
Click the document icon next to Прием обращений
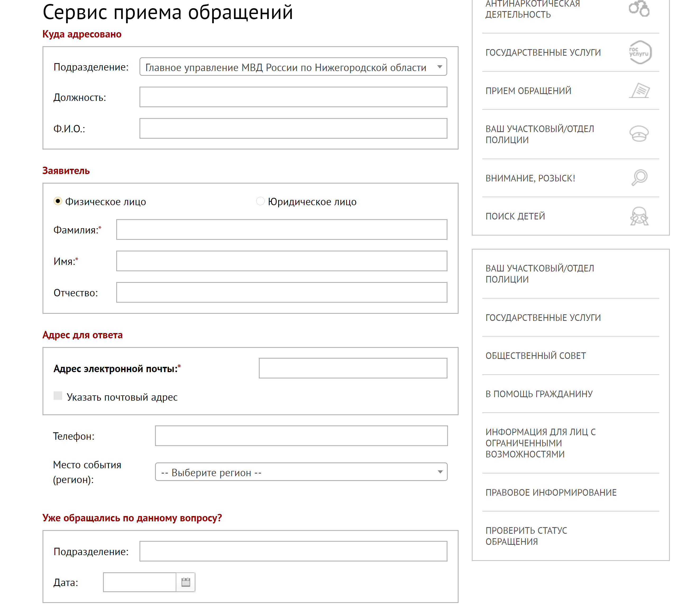(x=640, y=91)
